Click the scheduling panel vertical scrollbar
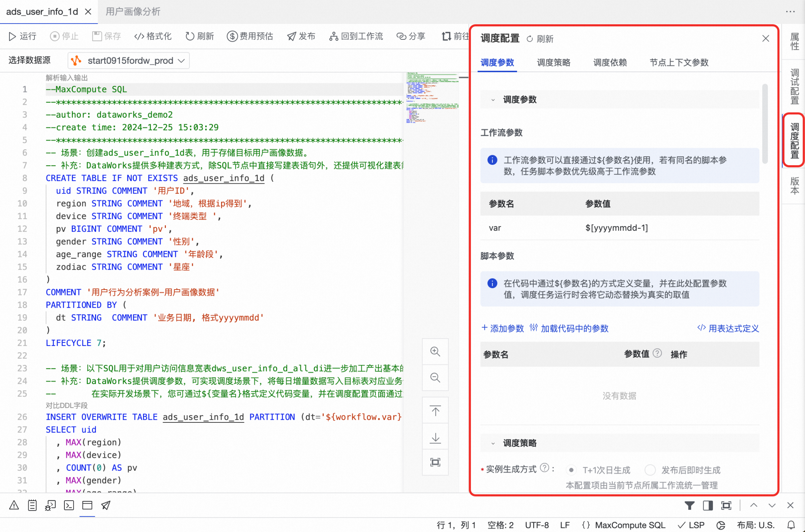The image size is (805, 532). pos(765,124)
